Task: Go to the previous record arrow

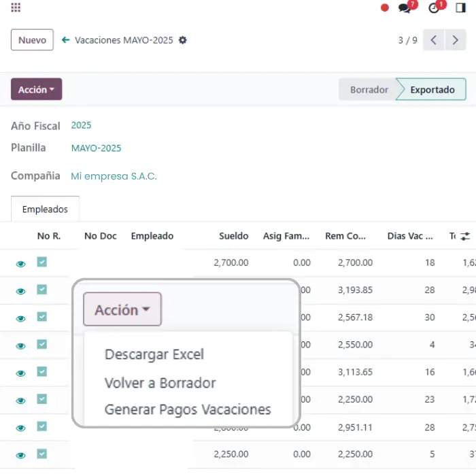Action: [433, 40]
